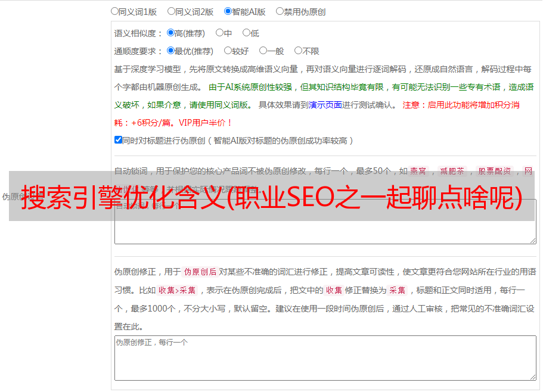Select the 同义词1版 radio option
This screenshot has width=543, height=392.
click(114, 11)
